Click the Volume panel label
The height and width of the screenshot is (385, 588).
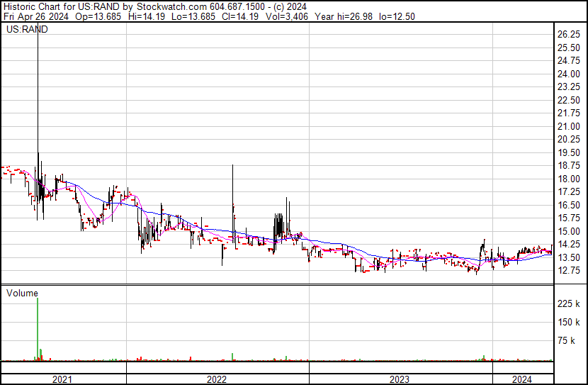click(22, 292)
